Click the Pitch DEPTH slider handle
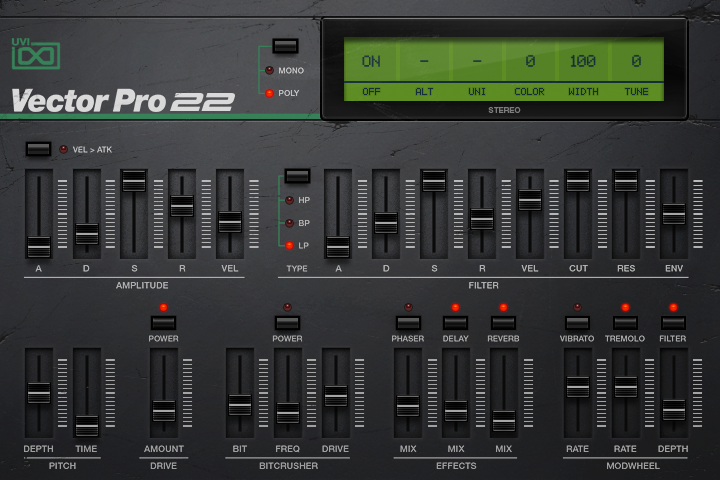Viewport: 720px width, 480px height. (39, 393)
